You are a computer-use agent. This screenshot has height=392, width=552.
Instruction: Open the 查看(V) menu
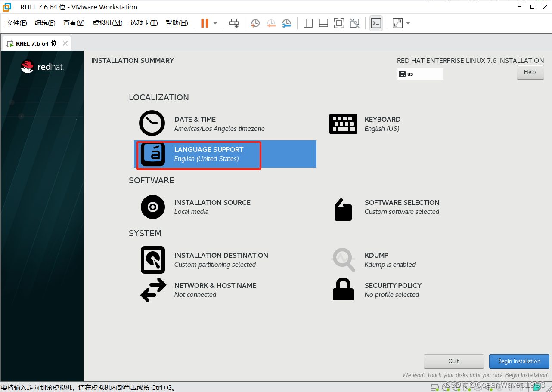point(74,23)
